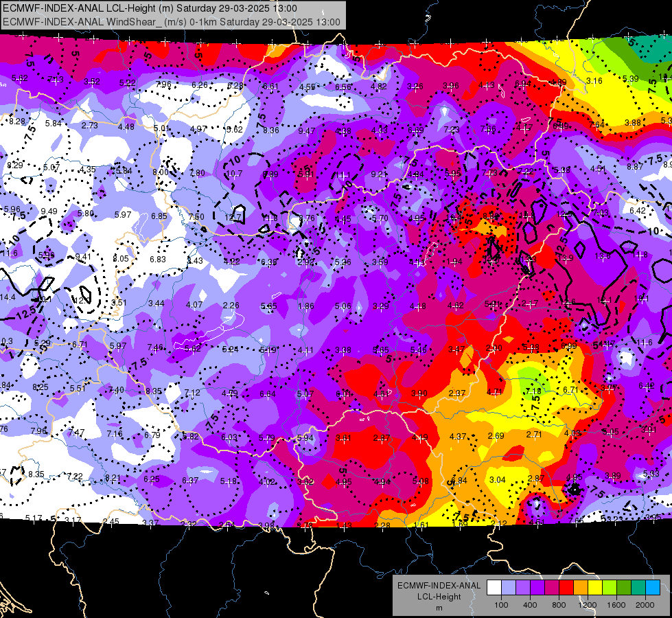The width and height of the screenshot is (672, 618).
Task: Click the white swatch in the legend
Action: 494,588
